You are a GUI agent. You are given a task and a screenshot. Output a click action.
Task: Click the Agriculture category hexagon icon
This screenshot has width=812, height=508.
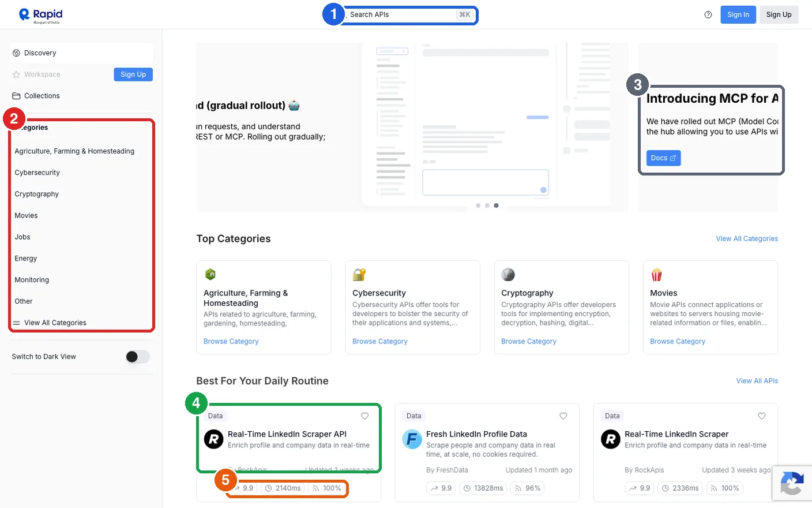click(210, 275)
